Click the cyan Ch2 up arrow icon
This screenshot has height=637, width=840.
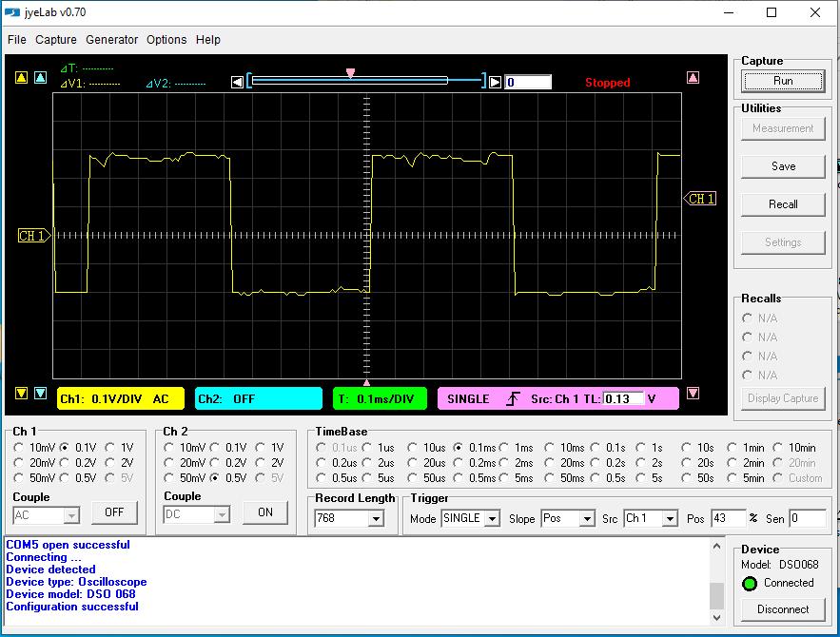40,78
